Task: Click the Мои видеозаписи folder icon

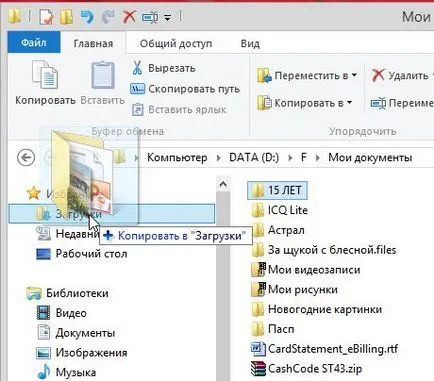Action: (258, 269)
